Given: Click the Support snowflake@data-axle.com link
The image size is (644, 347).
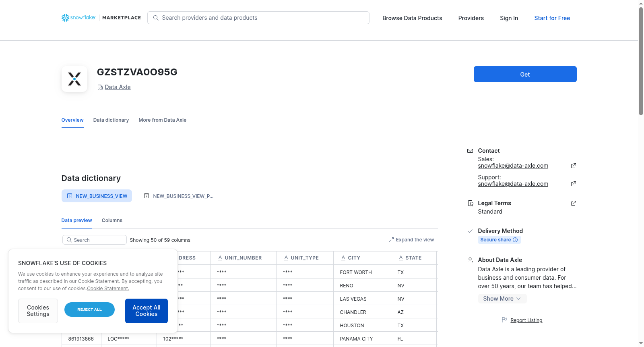Looking at the screenshot, I should 513,184.
